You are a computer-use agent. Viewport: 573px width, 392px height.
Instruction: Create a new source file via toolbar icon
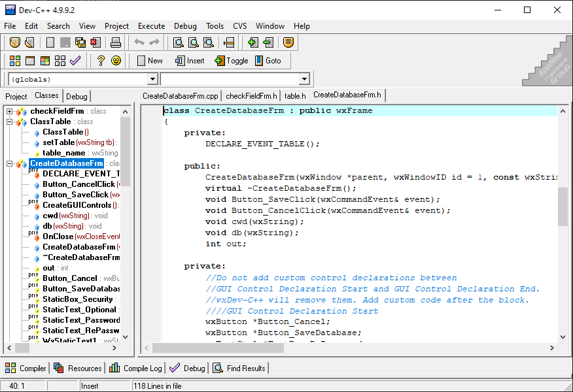click(x=50, y=42)
